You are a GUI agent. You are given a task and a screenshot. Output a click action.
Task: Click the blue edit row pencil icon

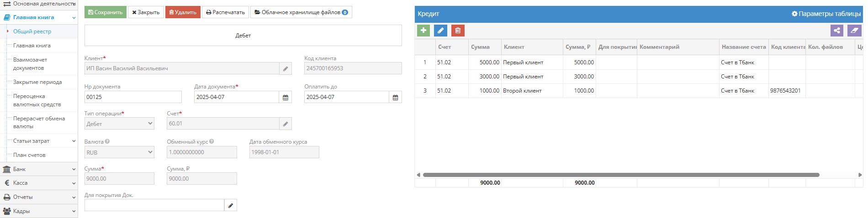coord(440,31)
